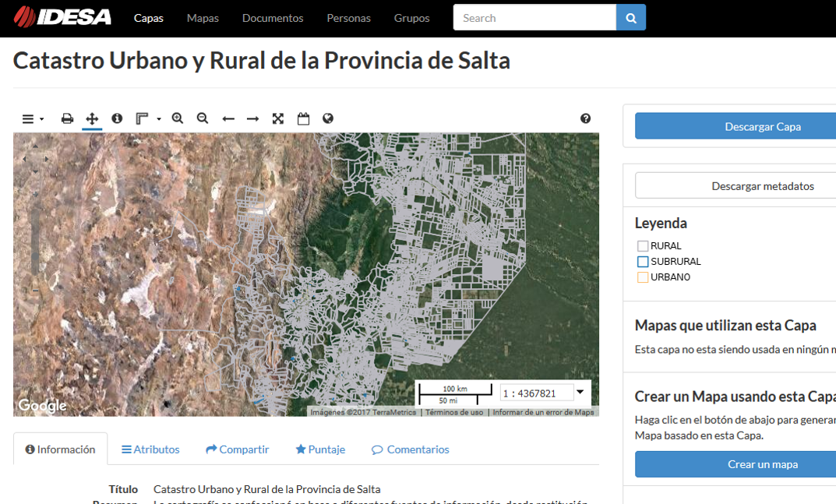This screenshot has height=504, width=836.
Task: Open the Capas menu
Action: pos(149,18)
